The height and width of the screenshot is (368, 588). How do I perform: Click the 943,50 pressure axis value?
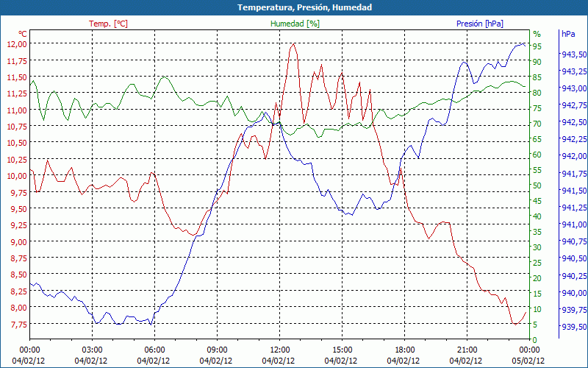point(574,54)
